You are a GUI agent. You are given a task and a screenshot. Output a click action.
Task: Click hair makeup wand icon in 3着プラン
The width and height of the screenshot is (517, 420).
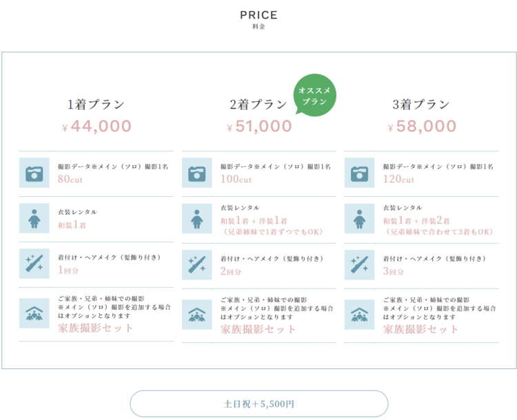(360, 265)
